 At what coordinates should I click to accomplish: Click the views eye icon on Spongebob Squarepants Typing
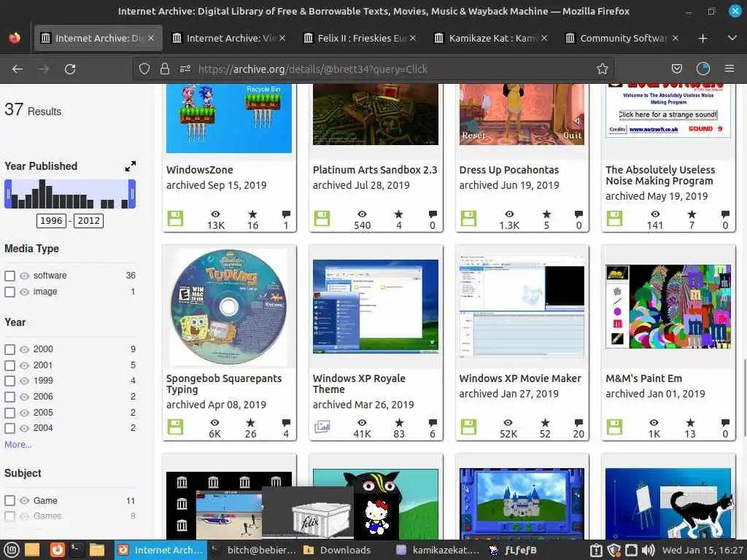[x=215, y=422]
